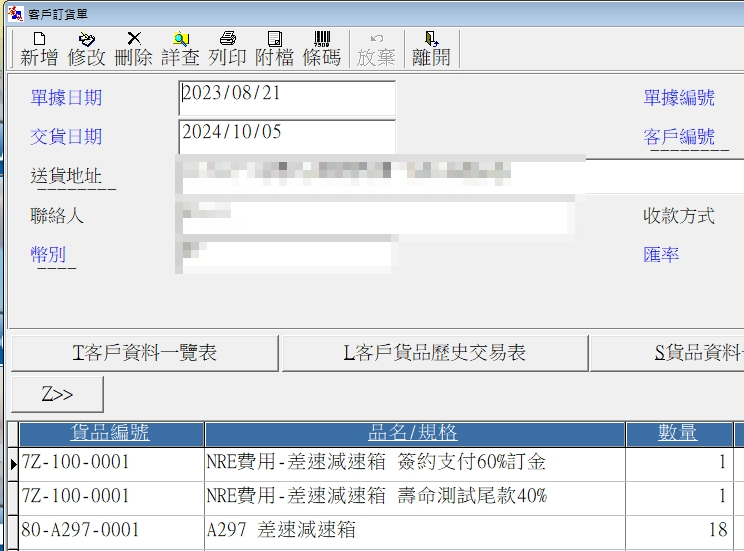Open 附檔 attachment tool
Screen dimensions: 744x551
274,49
